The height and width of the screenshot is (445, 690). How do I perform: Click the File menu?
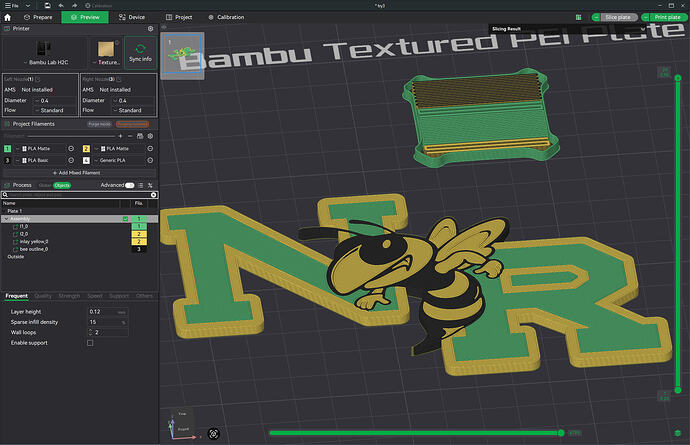[11, 6]
